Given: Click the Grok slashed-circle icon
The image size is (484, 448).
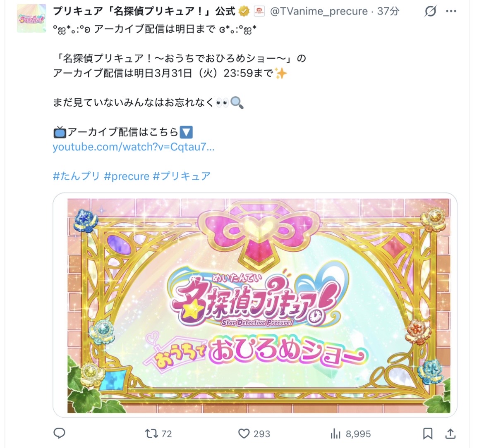Looking at the screenshot, I should coord(430,12).
